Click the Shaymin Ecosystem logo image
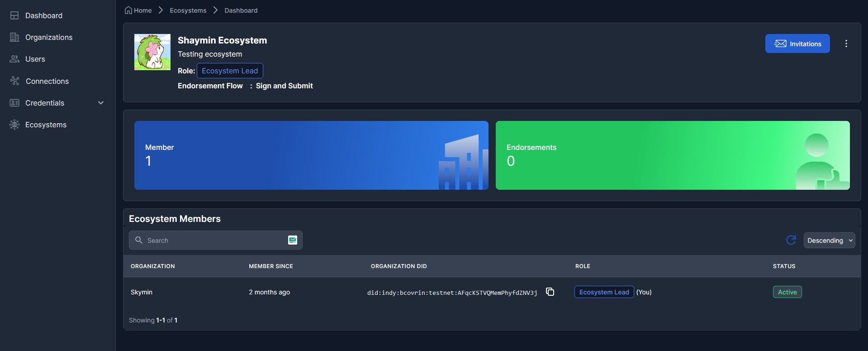The width and height of the screenshot is (868, 351). [152, 52]
